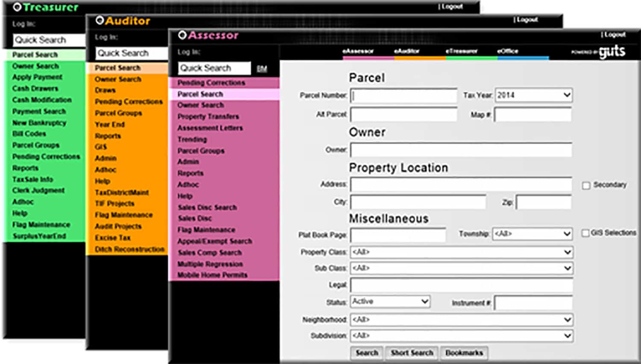641x364 pixels.
Task: Open Multiple Regression menu item
Action: [x=210, y=264]
